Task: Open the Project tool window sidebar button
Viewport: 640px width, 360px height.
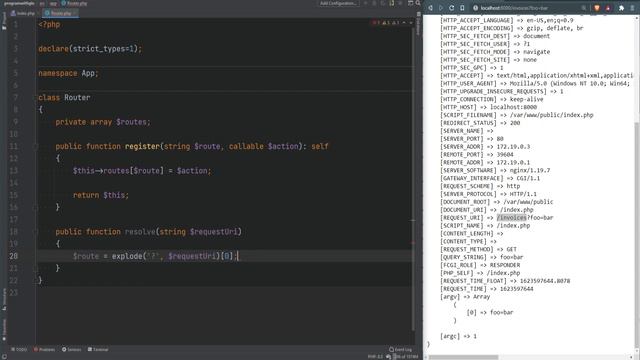Action: pos(4,20)
